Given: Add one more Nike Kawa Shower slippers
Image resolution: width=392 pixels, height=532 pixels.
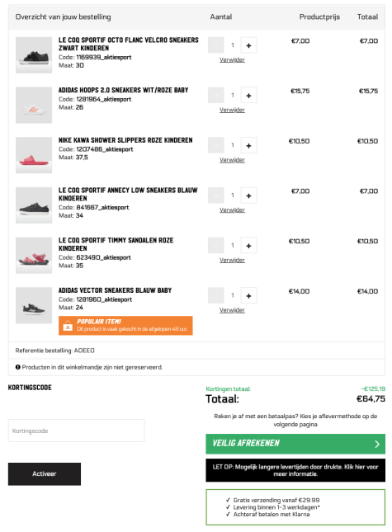Looking at the screenshot, I should (248, 145).
